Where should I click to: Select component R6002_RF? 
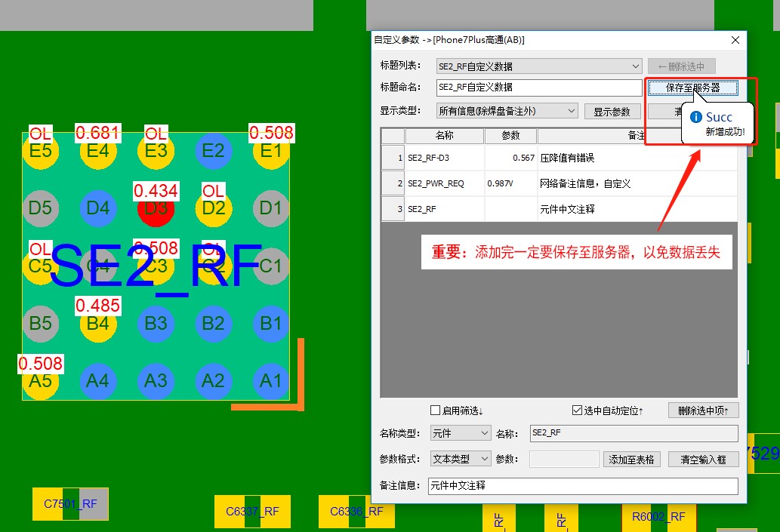pyautogui.click(x=658, y=518)
